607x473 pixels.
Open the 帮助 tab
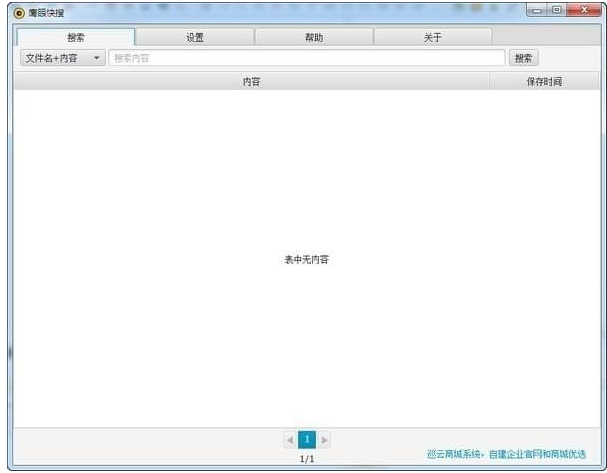click(313, 37)
